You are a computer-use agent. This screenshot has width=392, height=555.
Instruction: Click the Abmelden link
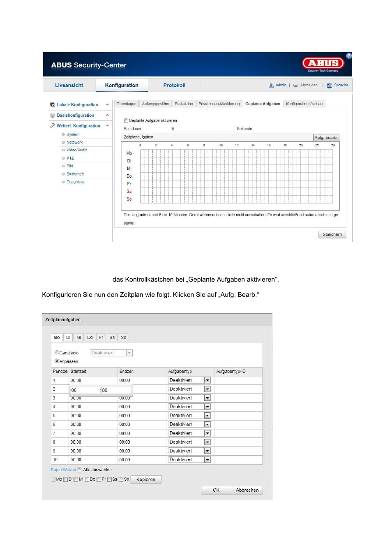point(309,86)
